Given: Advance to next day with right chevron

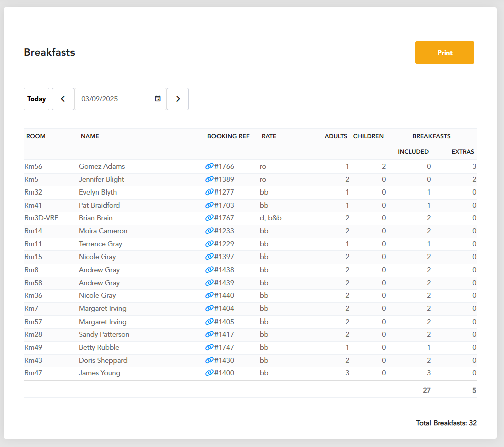Looking at the screenshot, I should point(178,99).
